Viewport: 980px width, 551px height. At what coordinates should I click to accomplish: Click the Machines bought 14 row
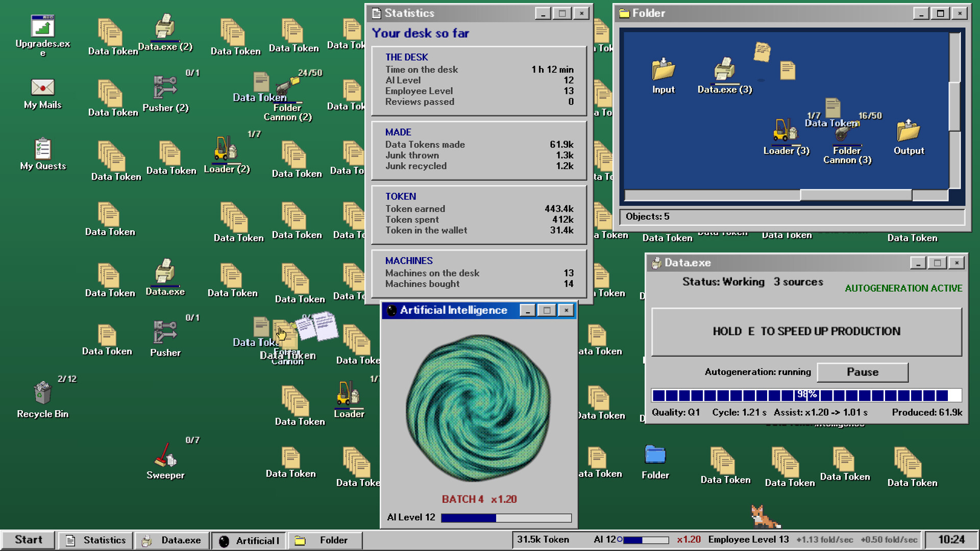[x=479, y=284]
